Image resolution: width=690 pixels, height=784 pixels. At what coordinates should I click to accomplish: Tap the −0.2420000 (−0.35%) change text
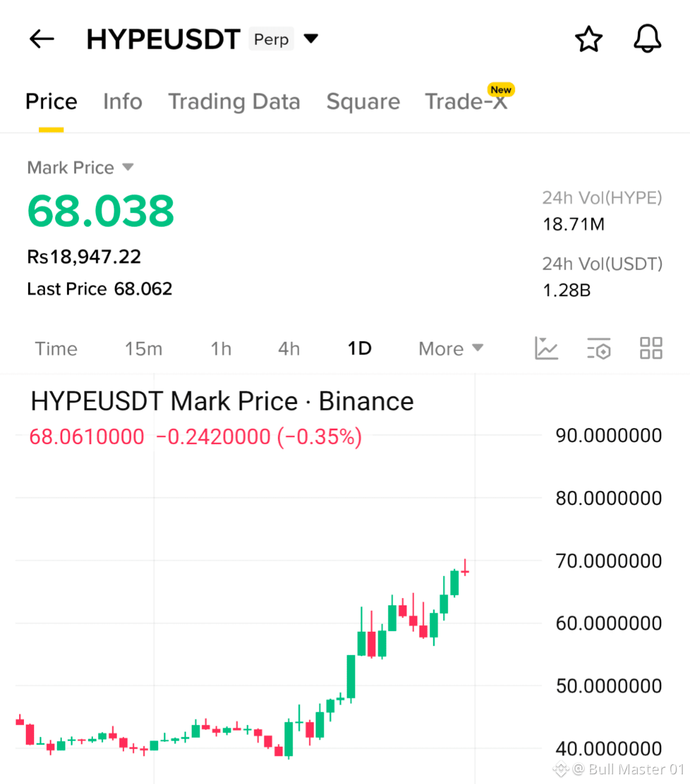259,437
